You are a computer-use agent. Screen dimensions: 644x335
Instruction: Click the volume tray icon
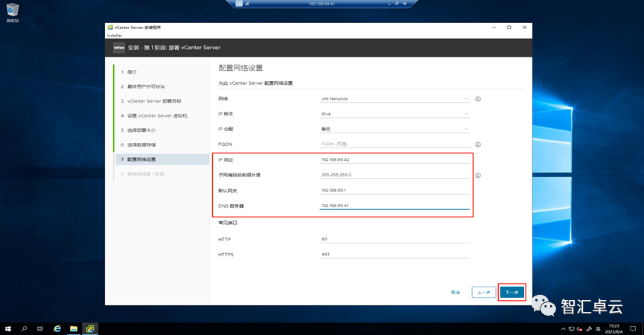(579, 329)
